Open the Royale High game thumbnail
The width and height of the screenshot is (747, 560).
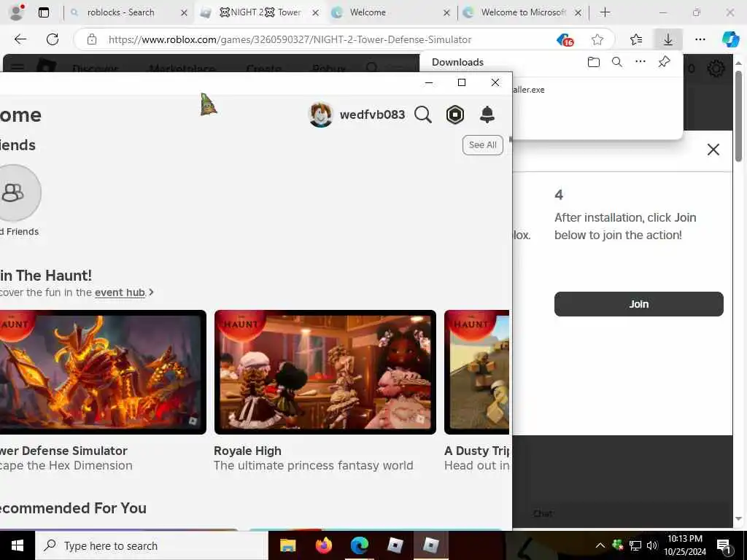coord(325,372)
